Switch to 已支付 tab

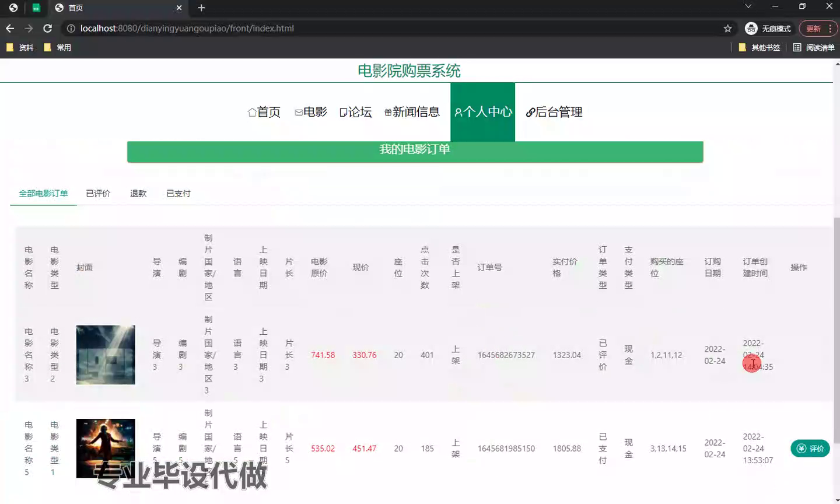178,194
